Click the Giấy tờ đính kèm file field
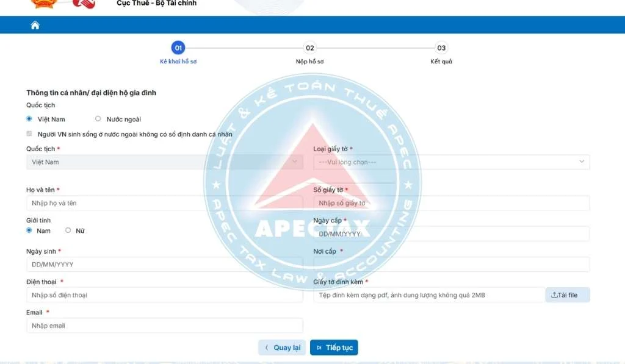The height and width of the screenshot is (364, 625). click(x=429, y=295)
